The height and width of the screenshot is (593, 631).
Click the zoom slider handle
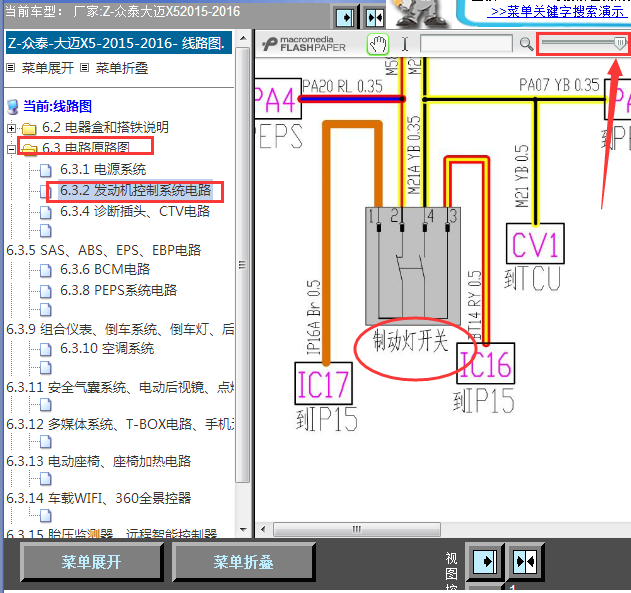tap(620, 42)
